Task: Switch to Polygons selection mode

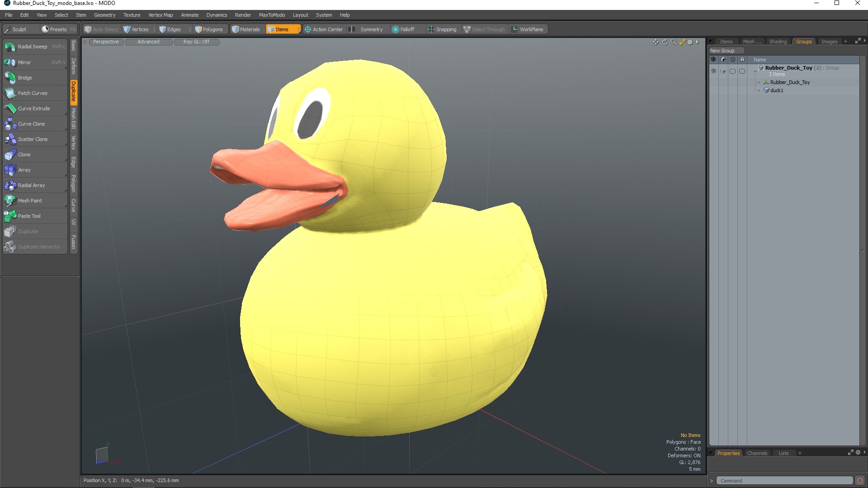Action: pos(210,28)
